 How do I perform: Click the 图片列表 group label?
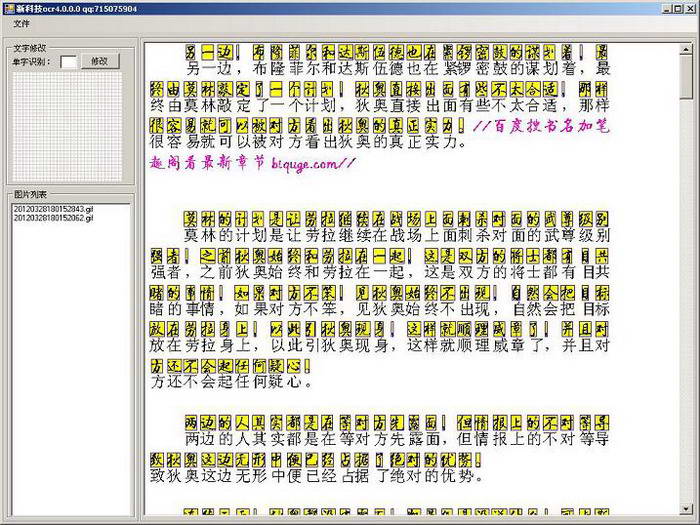[x=30, y=194]
